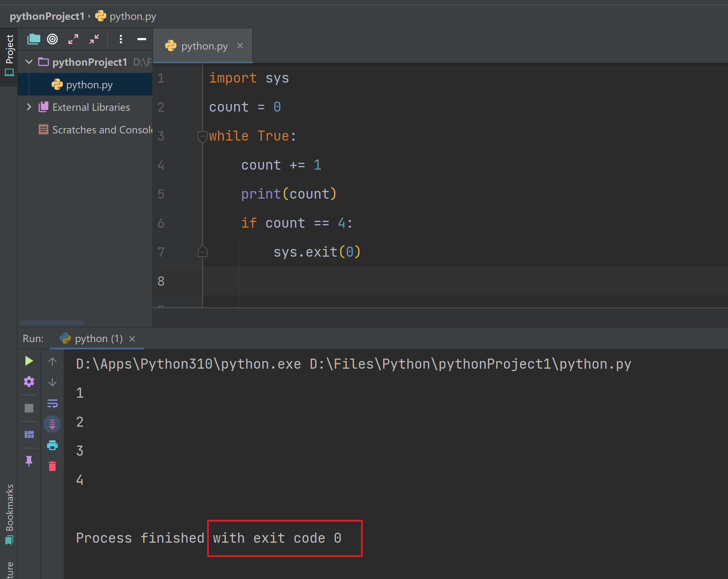Click Collapse All icon in Project toolbar
Viewport: 728px width, 579px height.
pos(94,39)
